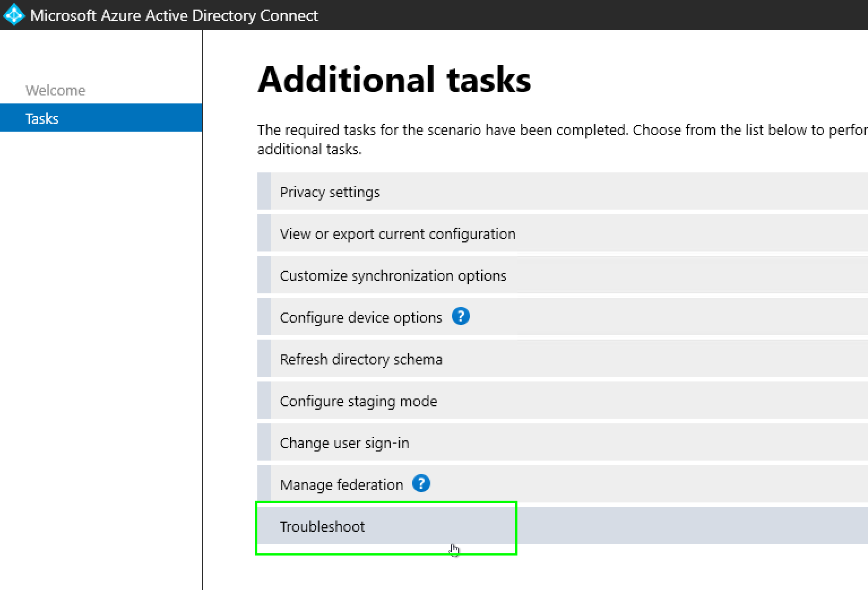Click the window title Microsoft Azure Active Directory Connect
The image size is (868, 590).
tap(174, 15)
